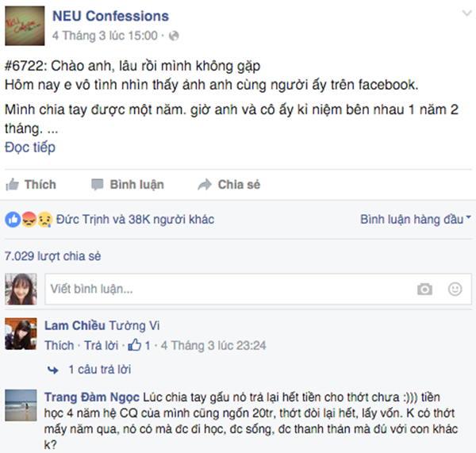Open the Bình luận hàng đầu sort dropdown
This screenshot has width=476, height=453.
pyautogui.click(x=416, y=219)
